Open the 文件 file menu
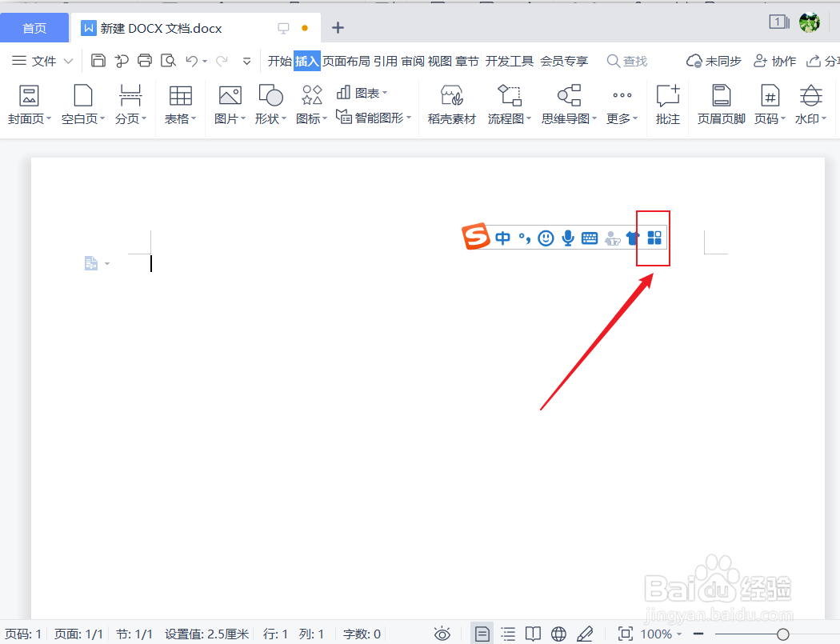The height and width of the screenshot is (644, 840). (x=42, y=60)
